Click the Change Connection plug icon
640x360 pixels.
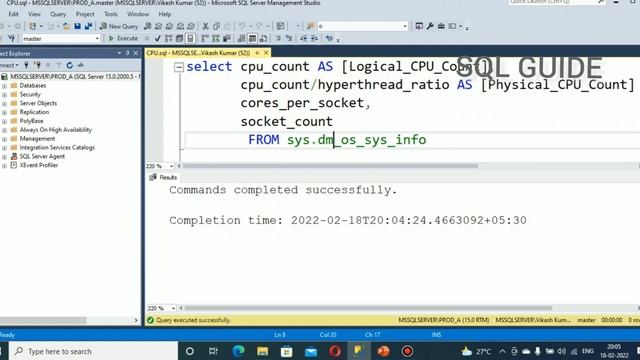(x=11, y=38)
